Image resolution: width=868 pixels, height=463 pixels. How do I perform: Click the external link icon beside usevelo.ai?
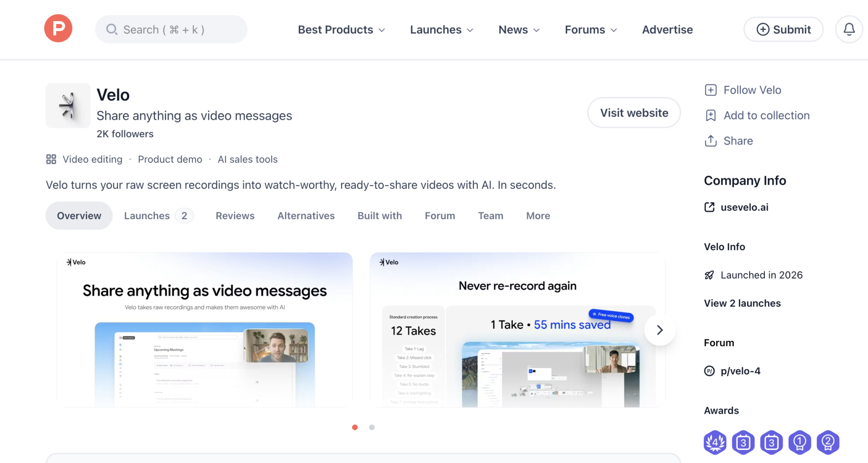[709, 207]
